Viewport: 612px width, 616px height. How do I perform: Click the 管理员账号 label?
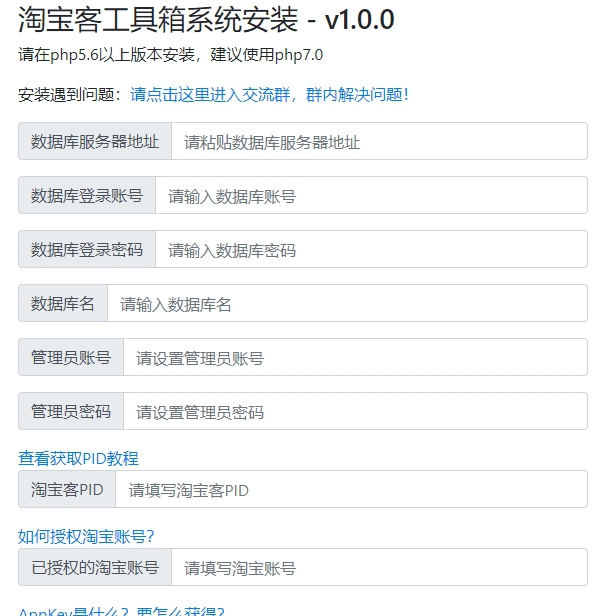click(x=71, y=357)
